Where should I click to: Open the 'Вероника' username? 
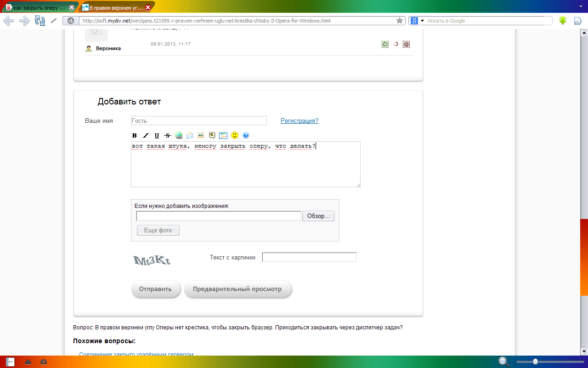[108, 48]
